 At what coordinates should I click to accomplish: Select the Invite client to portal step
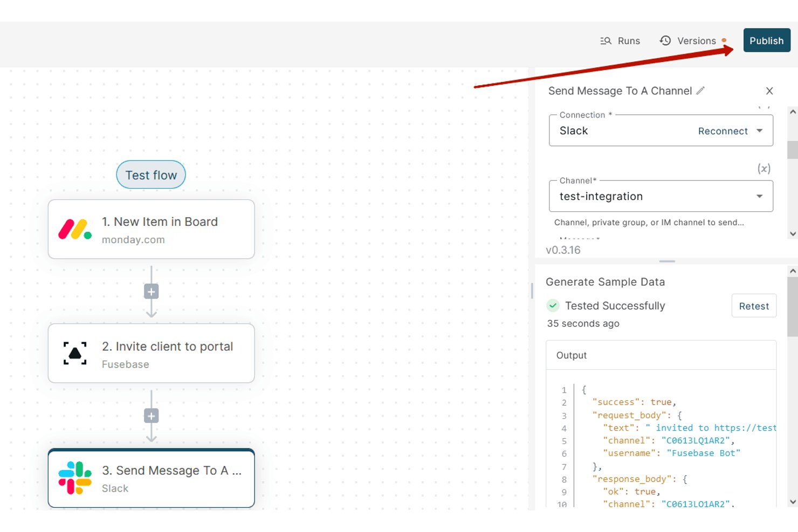151,353
